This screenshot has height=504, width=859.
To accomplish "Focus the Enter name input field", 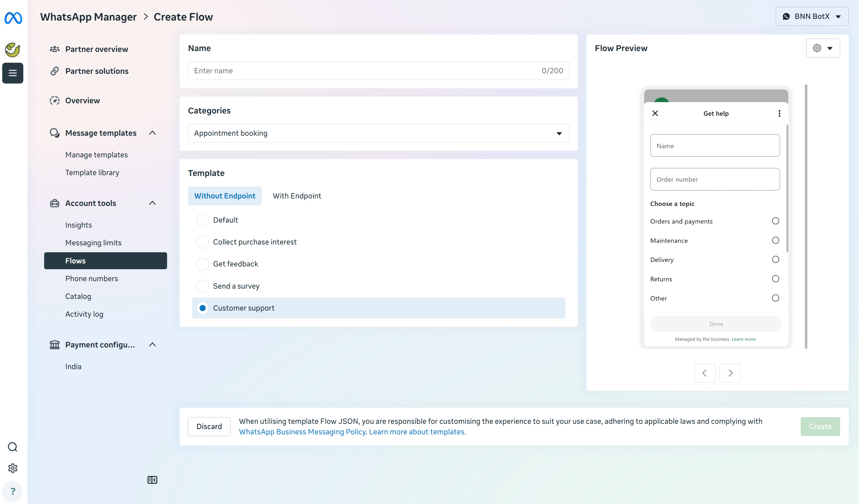I will tap(378, 71).
